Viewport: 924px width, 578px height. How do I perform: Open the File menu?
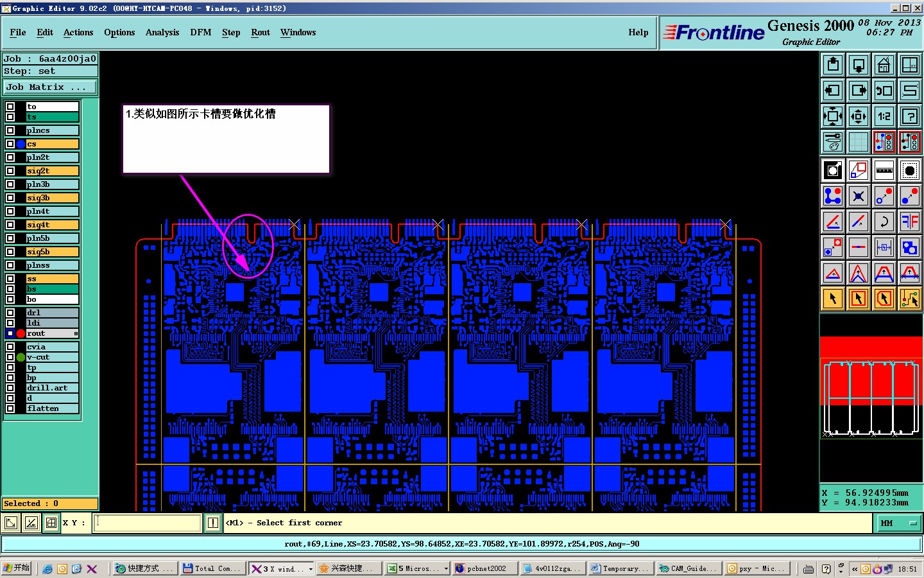pyautogui.click(x=18, y=32)
